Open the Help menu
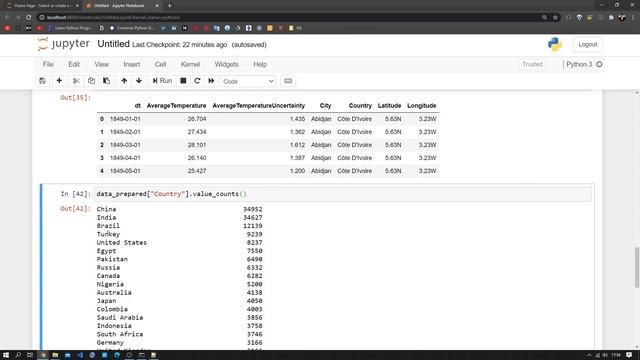This screenshot has height=360, width=640. click(260, 64)
